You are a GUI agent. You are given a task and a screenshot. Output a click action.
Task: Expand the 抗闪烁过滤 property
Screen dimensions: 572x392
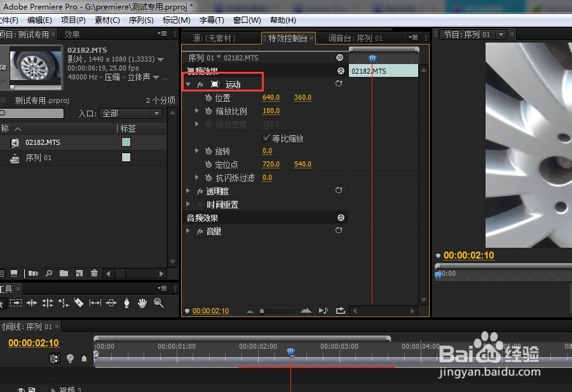click(x=197, y=177)
